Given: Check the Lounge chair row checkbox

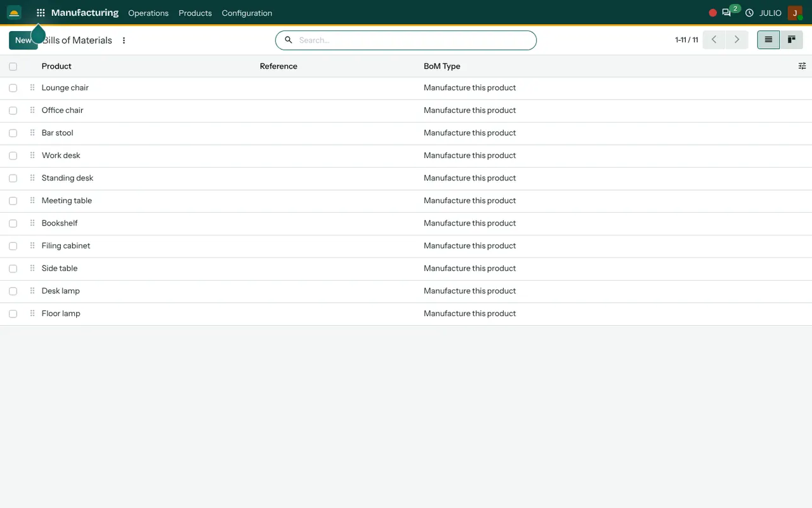Looking at the screenshot, I should [13, 88].
